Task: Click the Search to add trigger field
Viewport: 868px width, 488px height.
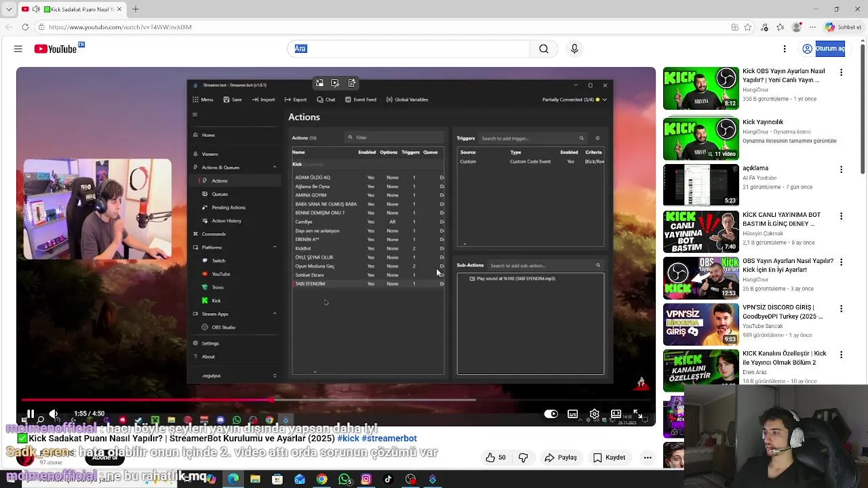Action: tap(532, 138)
